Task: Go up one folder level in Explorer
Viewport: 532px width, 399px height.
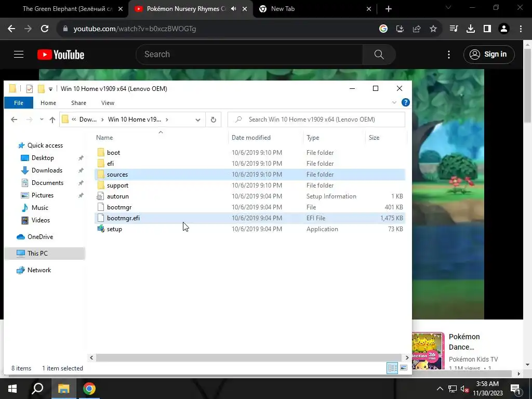Action: click(52, 119)
